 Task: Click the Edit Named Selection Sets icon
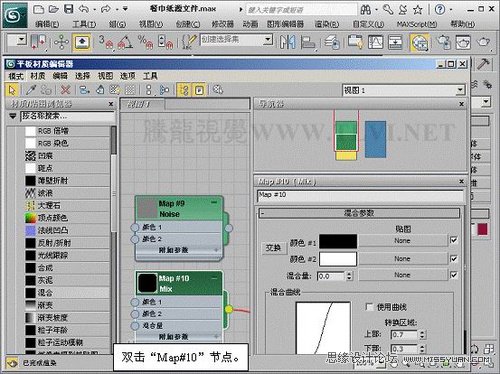[x=189, y=42]
